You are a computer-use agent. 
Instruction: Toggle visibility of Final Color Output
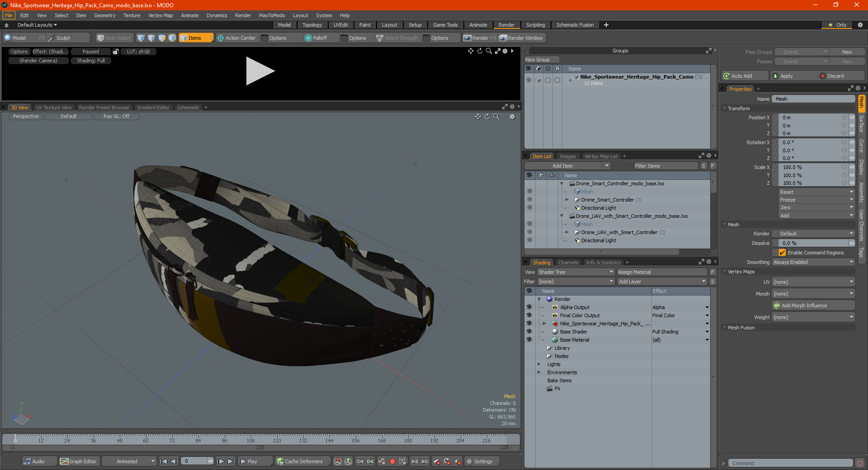point(529,315)
